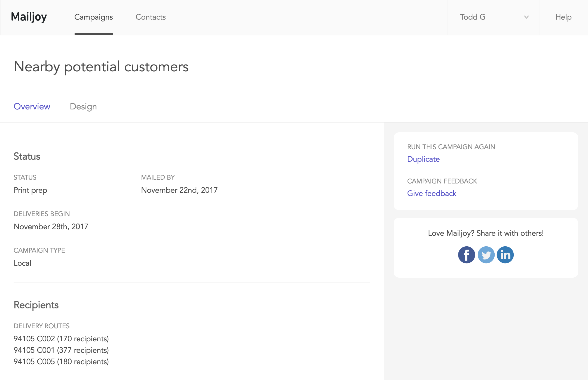Click the Give feedback link
Image resolution: width=588 pixels, height=380 pixels.
point(432,193)
